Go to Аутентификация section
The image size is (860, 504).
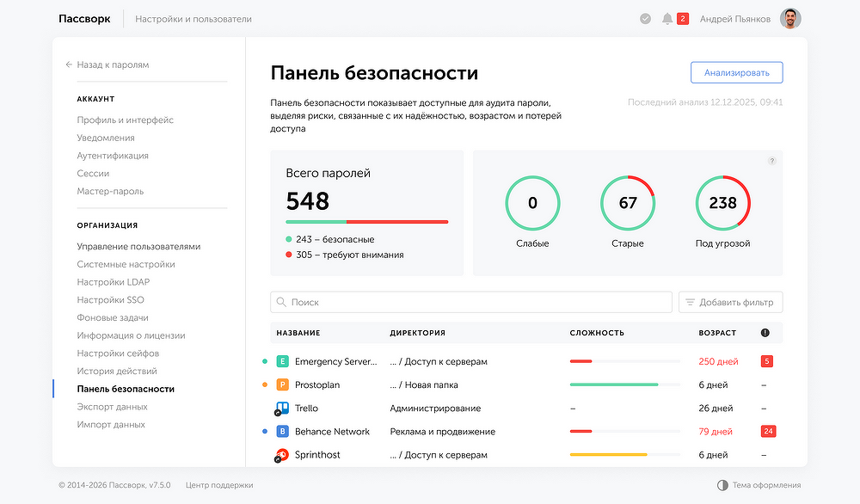click(113, 156)
